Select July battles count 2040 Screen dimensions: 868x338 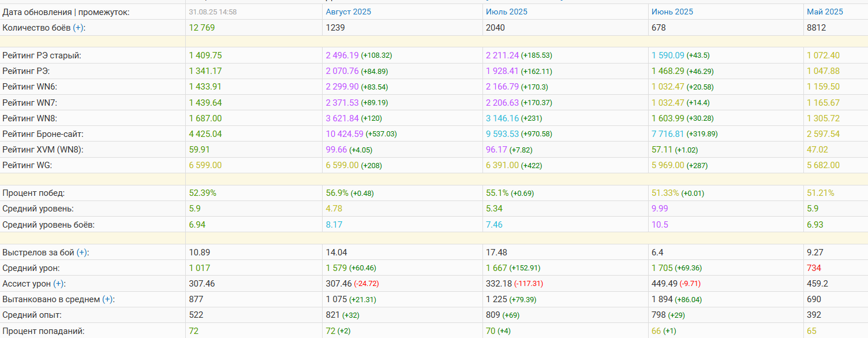pos(495,27)
